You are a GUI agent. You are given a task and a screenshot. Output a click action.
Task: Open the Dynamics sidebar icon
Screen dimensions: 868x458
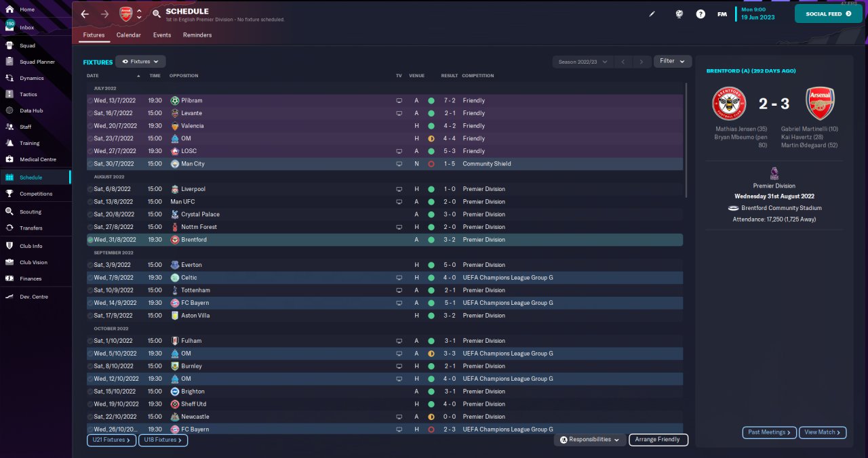point(9,78)
